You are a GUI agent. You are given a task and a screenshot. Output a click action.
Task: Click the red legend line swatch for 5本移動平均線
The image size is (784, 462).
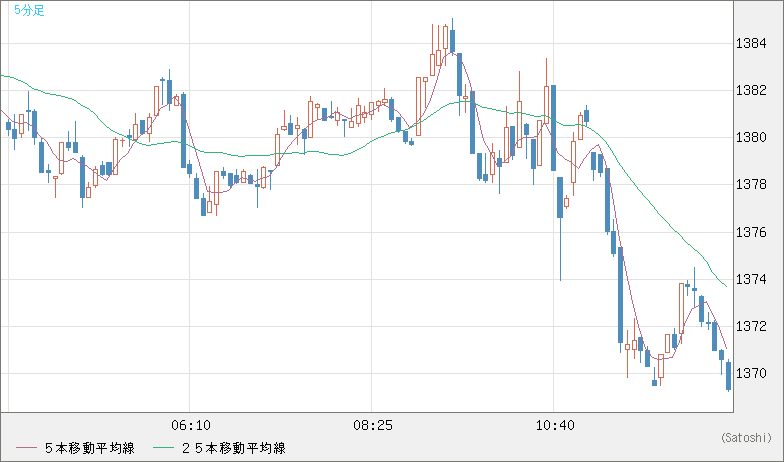tap(26, 448)
